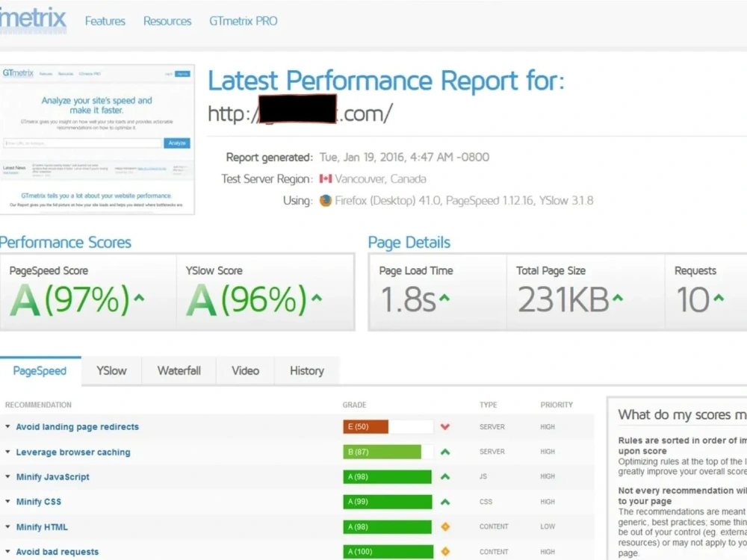Expand Avoid landing page redirects arrow

coord(7,426)
